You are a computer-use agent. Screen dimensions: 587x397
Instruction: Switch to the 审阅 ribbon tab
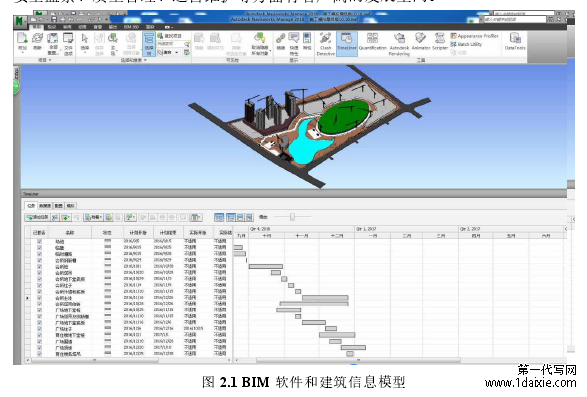67,27
